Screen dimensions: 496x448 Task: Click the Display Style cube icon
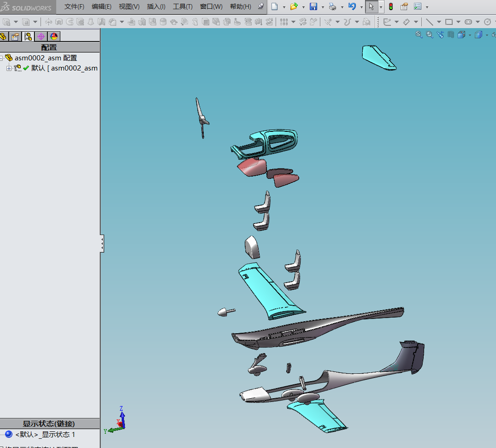[478, 35]
